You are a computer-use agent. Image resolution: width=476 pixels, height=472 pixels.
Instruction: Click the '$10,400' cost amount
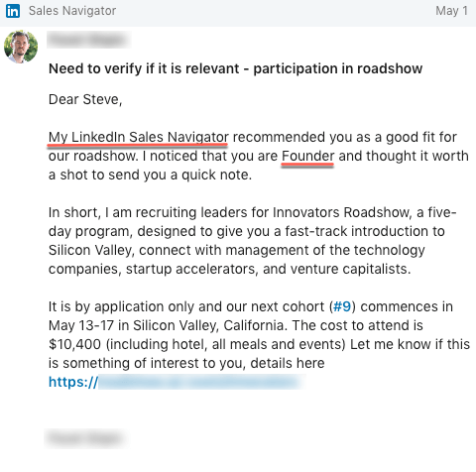(74, 345)
